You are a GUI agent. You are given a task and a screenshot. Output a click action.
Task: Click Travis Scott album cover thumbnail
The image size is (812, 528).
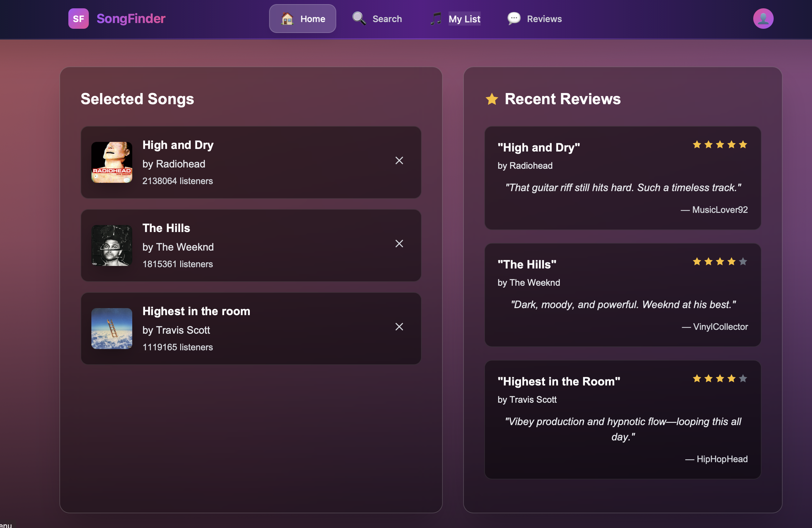point(112,329)
